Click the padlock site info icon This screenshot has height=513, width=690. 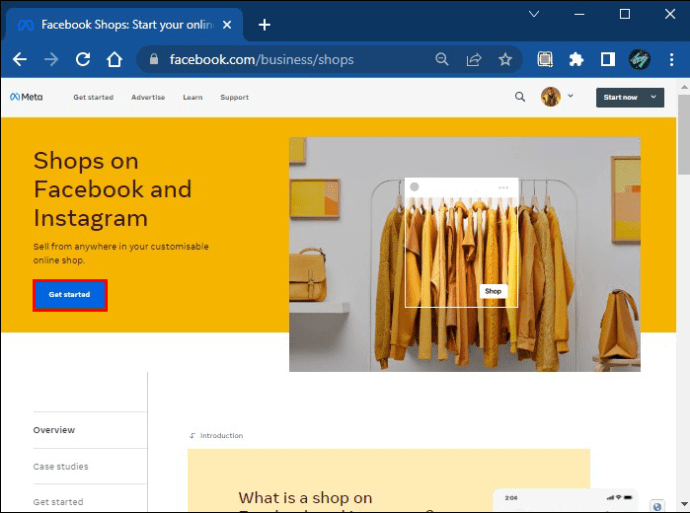(x=154, y=59)
